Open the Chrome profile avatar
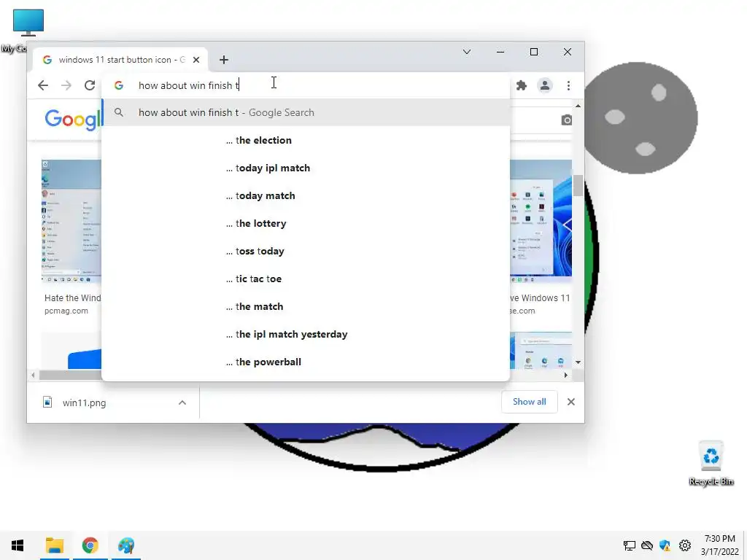The height and width of the screenshot is (560, 747). [x=544, y=85]
